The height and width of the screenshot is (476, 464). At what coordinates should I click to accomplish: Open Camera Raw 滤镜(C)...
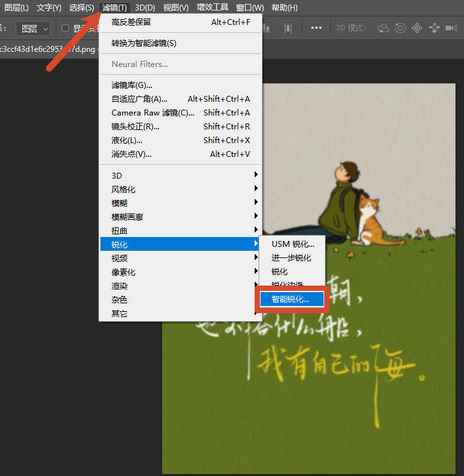(x=180, y=113)
